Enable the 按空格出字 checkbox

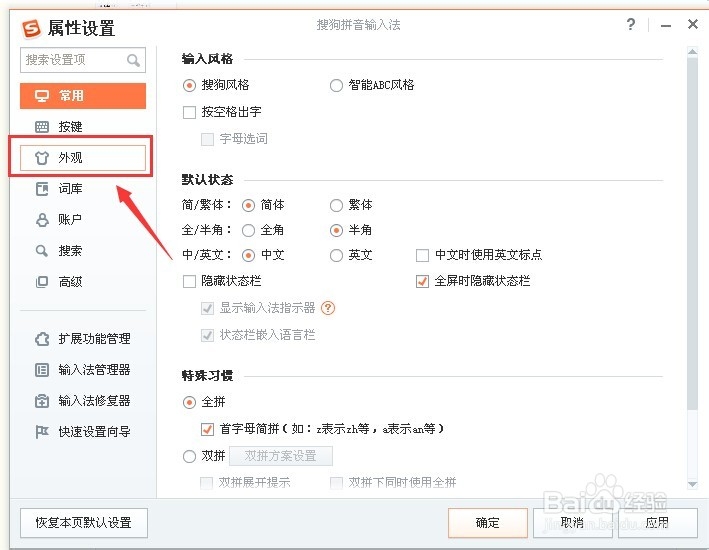point(190,113)
